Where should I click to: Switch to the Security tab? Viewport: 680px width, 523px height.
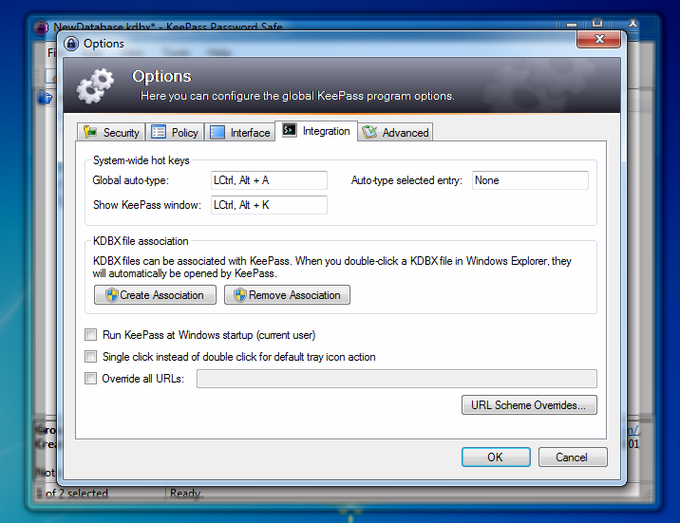coord(111,132)
